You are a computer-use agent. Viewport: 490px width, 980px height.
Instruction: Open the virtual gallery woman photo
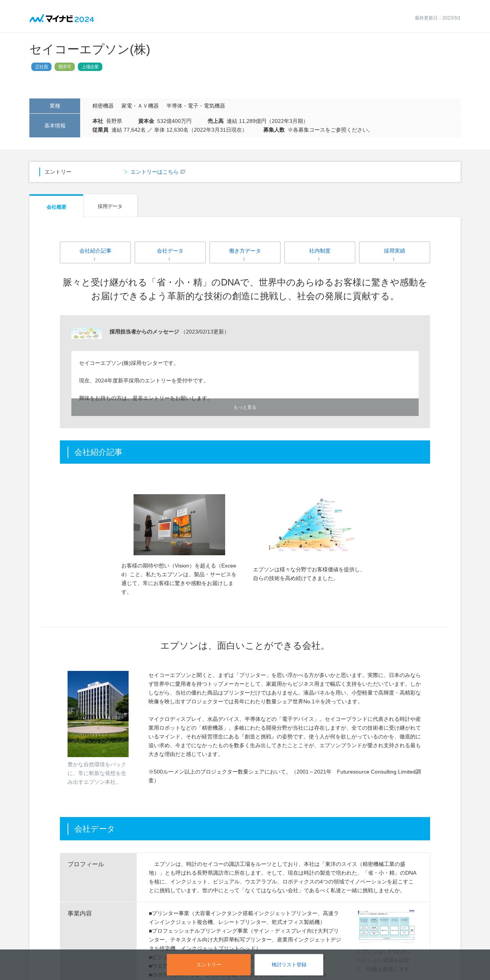(x=179, y=525)
